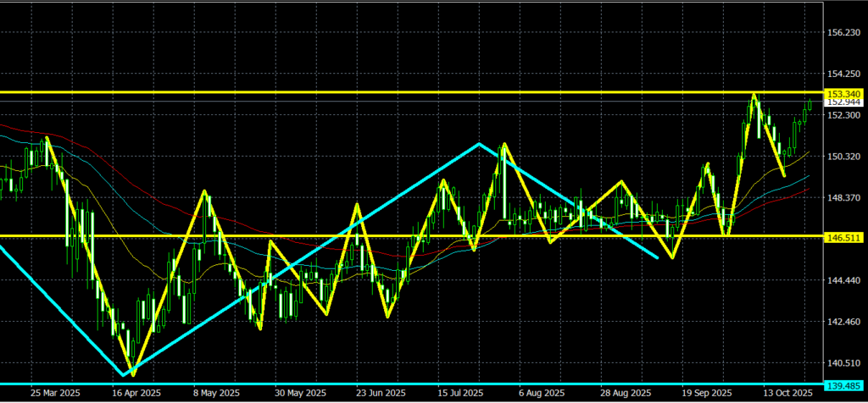
Task: Click the yellow 146.511 price label
Action: click(x=843, y=240)
